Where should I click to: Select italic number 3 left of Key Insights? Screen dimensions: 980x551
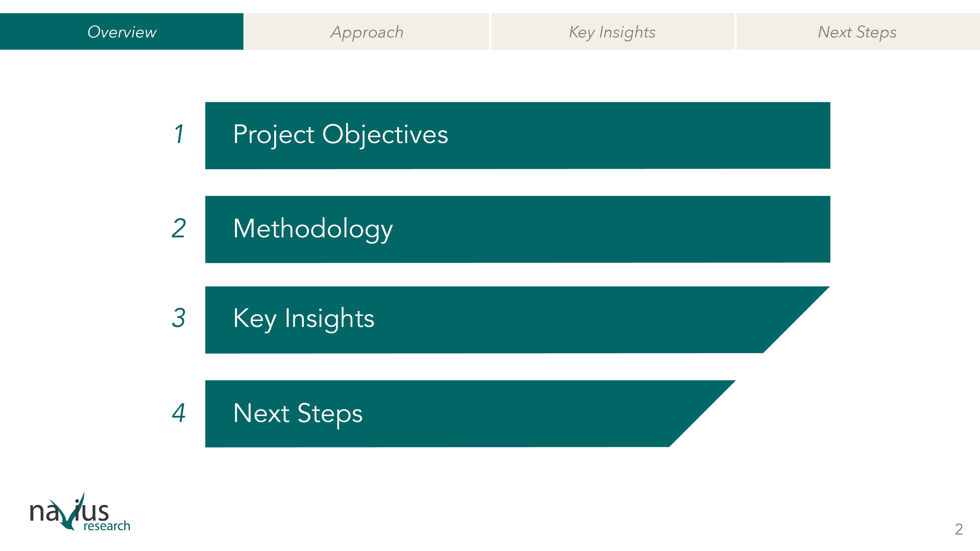click(179, 318)
